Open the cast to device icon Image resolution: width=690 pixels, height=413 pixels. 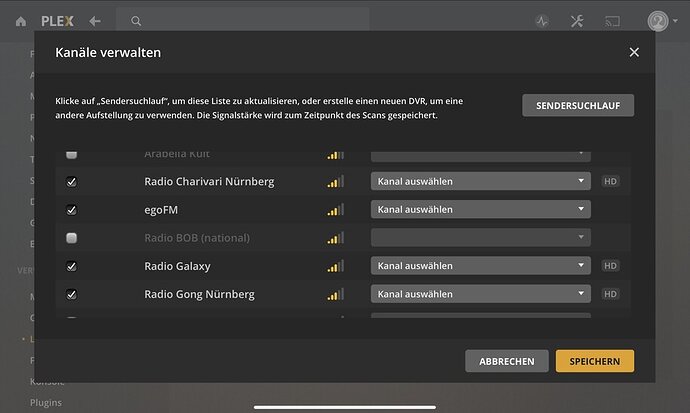tap(612, 21)
